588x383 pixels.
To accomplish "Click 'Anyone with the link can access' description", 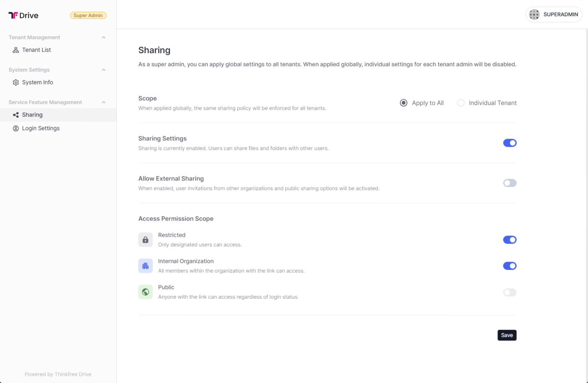I will point(228,297).
